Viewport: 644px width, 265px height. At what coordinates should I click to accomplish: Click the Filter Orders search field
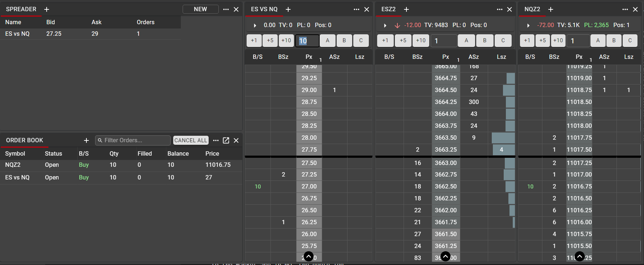click(133, 140)
